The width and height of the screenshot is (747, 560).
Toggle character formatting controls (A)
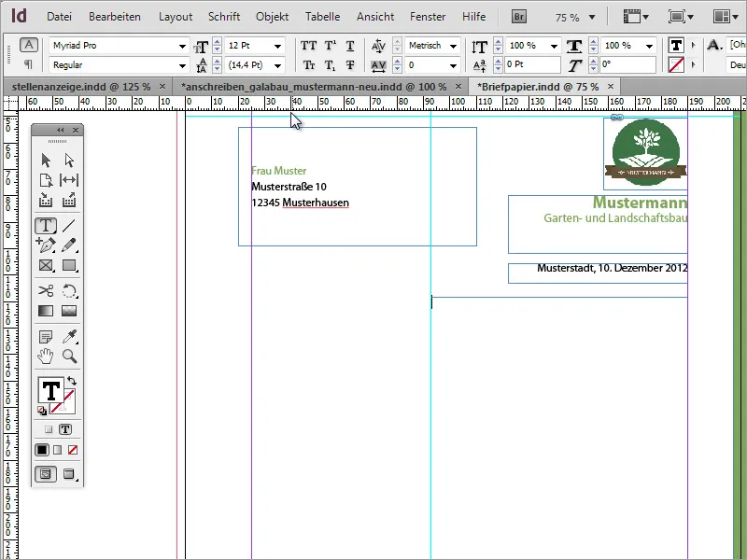pos(29,45)
